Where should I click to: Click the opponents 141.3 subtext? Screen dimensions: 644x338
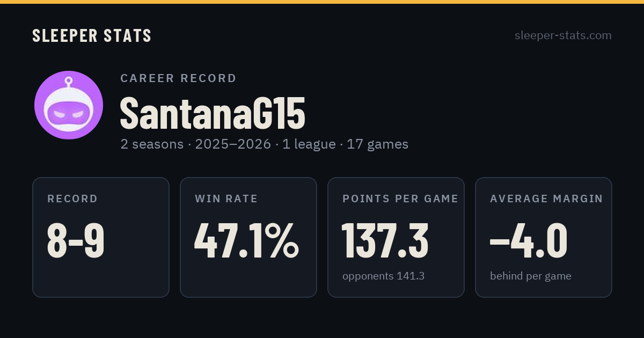pyautogui.click(x=383, y=276)
